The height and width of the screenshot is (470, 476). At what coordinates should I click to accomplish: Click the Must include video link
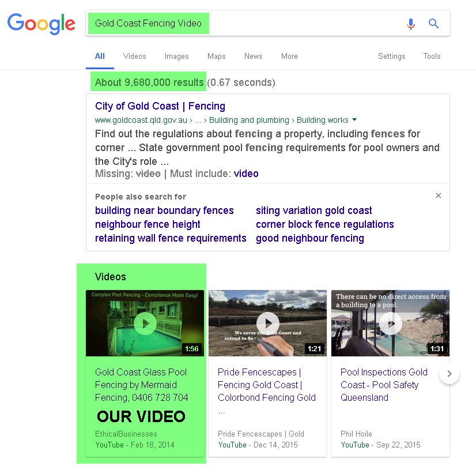(x=246, y=174)
